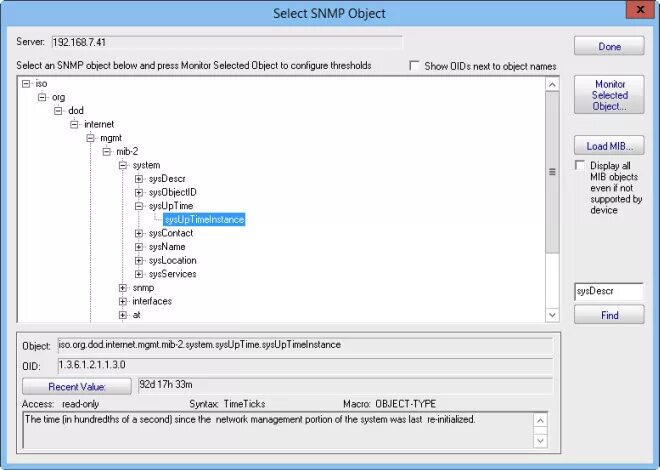Select the dod tree item

click(x=76, y=111)
